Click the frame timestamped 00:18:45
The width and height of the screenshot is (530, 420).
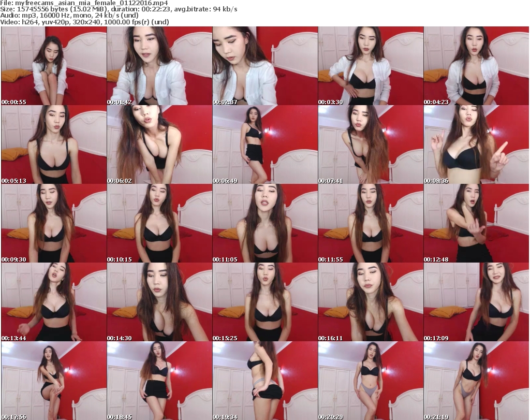tap(159, 381)
